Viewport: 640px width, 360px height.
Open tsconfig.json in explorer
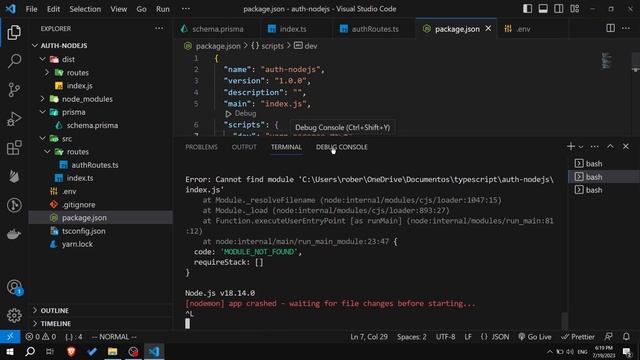click(x=101, y=231)
